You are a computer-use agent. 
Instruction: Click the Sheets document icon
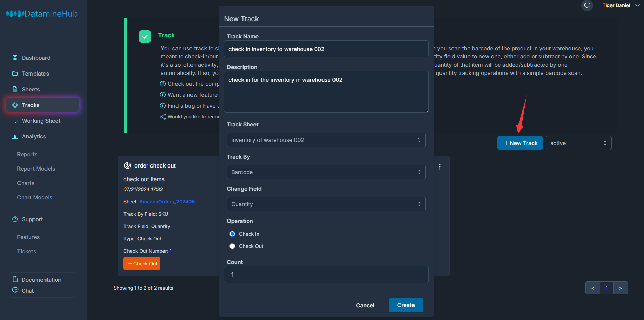click(15, 89)
